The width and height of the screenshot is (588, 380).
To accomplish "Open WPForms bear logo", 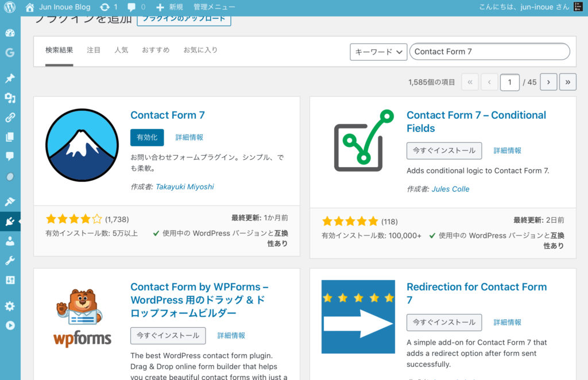I will point(82,317).
